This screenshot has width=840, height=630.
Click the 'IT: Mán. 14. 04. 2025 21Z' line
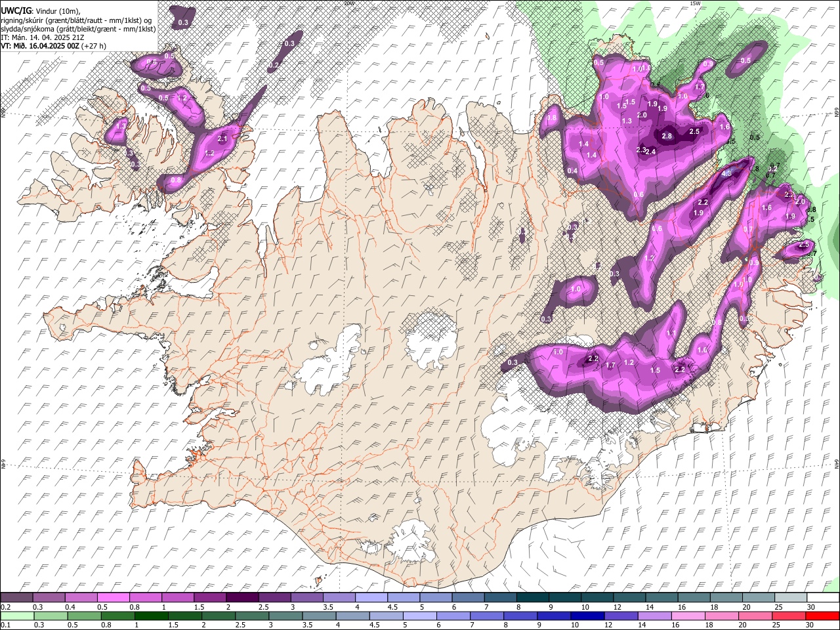pos(43,37)
